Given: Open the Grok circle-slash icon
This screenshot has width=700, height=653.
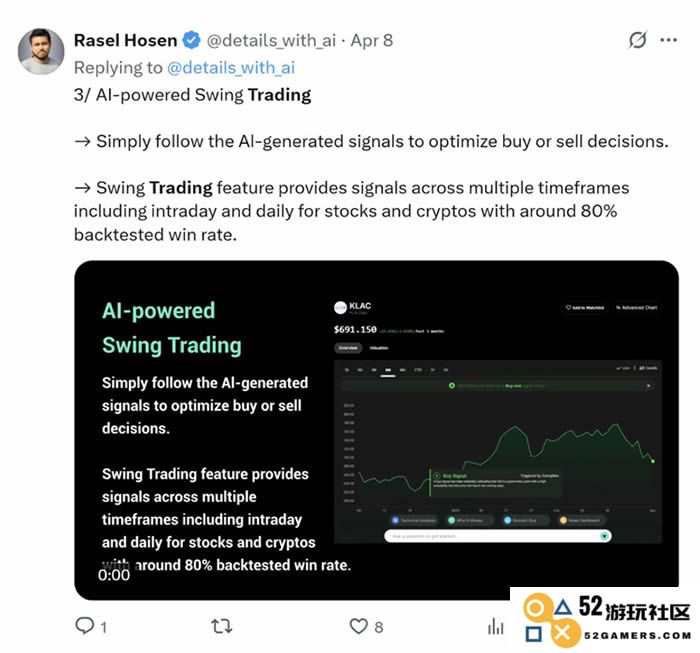Looking at the screenshot, I should [638, 40].
